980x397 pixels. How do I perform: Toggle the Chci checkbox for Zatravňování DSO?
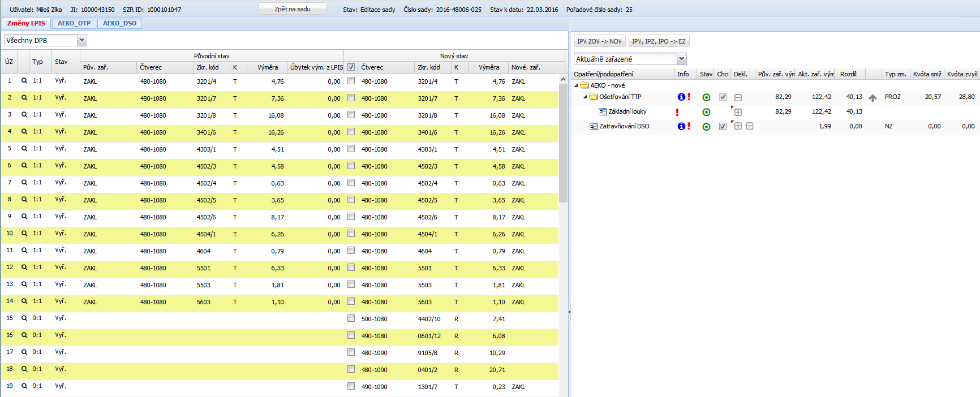pos(723,126)
